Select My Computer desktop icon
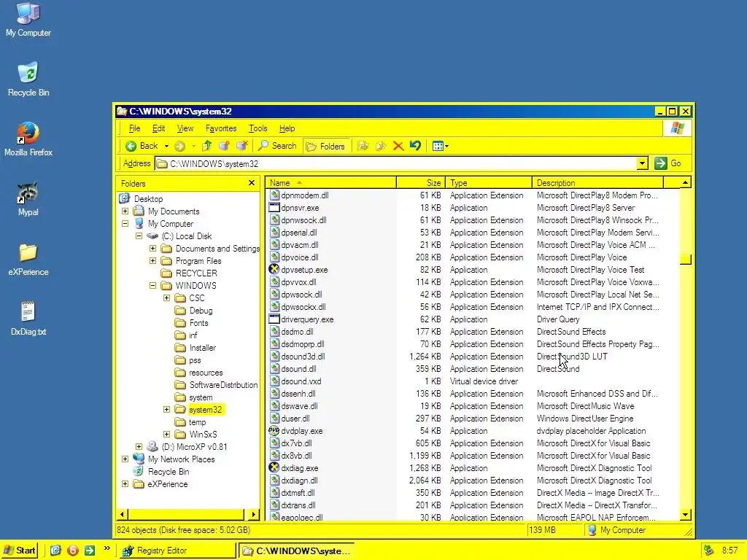The height and width of the screenshot is (560, 747). (x=28, y=13)
